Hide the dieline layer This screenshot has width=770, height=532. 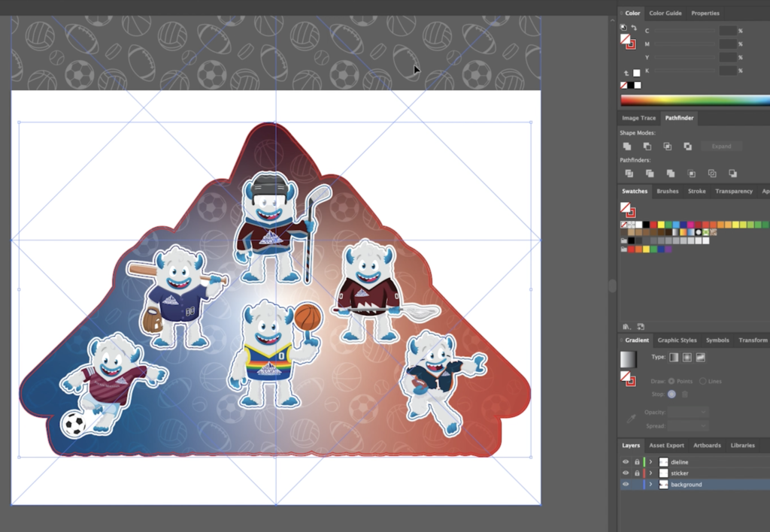(626, 462)
